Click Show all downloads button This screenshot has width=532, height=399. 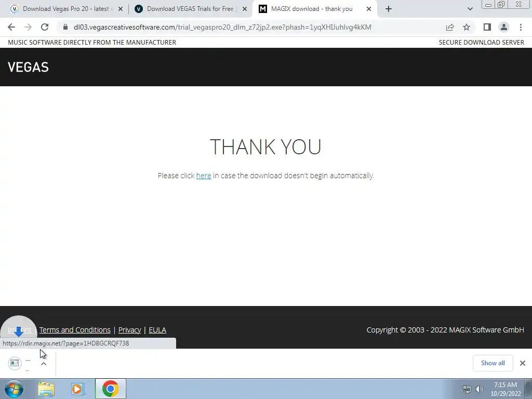point(493,363)
